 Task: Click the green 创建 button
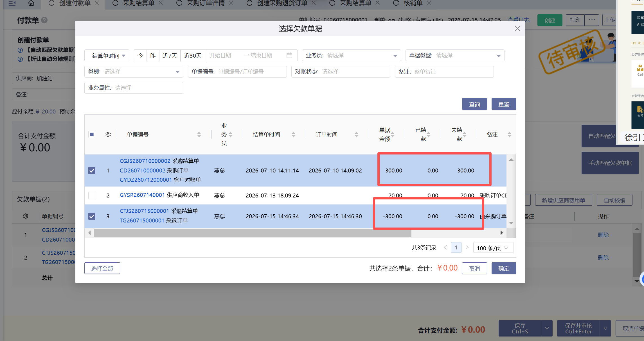tap(550, 20)
